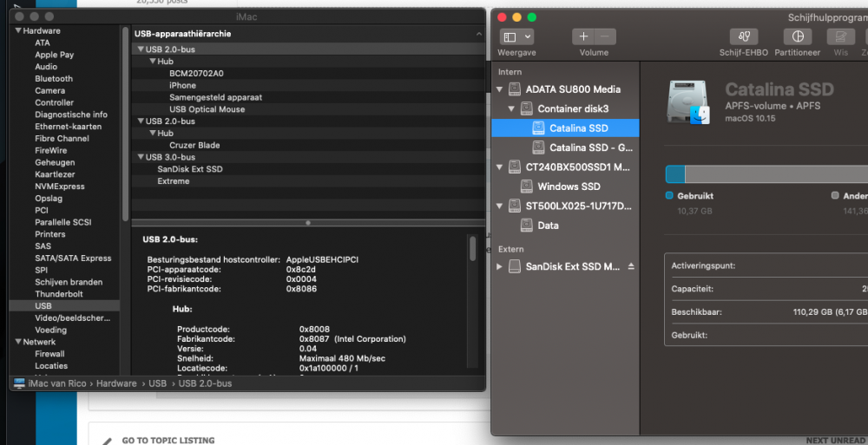Click the Catalina SSD - G... volume icon
The width and height of the screenshot is (868, 445).
tap(538, 147)
